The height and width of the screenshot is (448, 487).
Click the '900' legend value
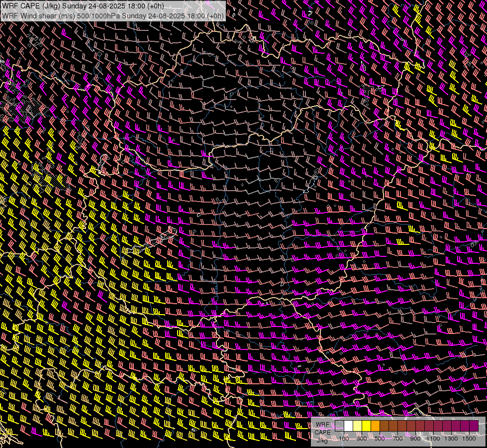(x=415, y=439)
